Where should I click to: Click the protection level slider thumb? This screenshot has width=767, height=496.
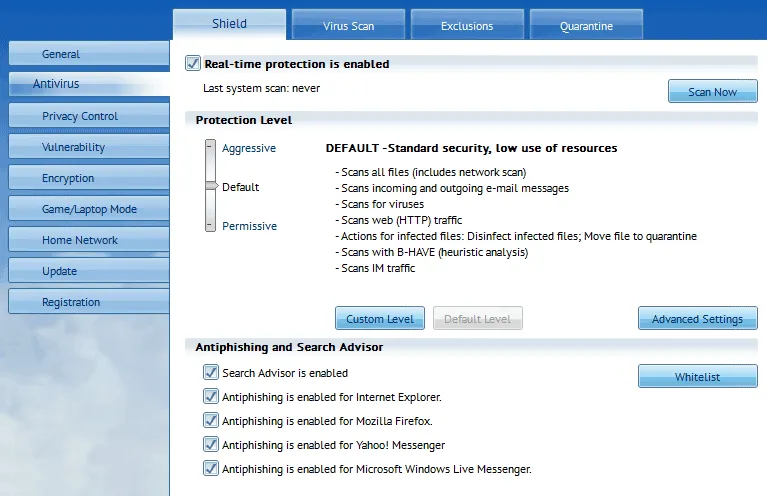(x=211, y=186)
